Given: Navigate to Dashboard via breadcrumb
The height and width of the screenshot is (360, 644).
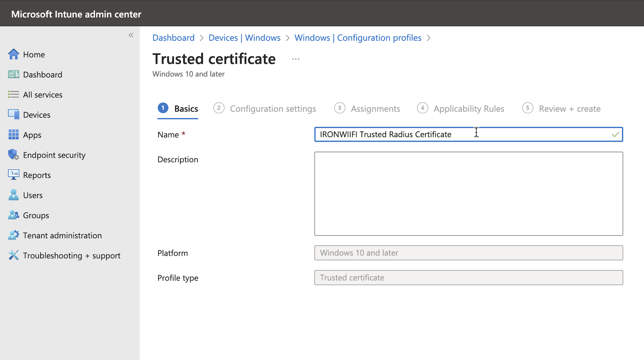Looking at the screenshot, I should (173, 37).
